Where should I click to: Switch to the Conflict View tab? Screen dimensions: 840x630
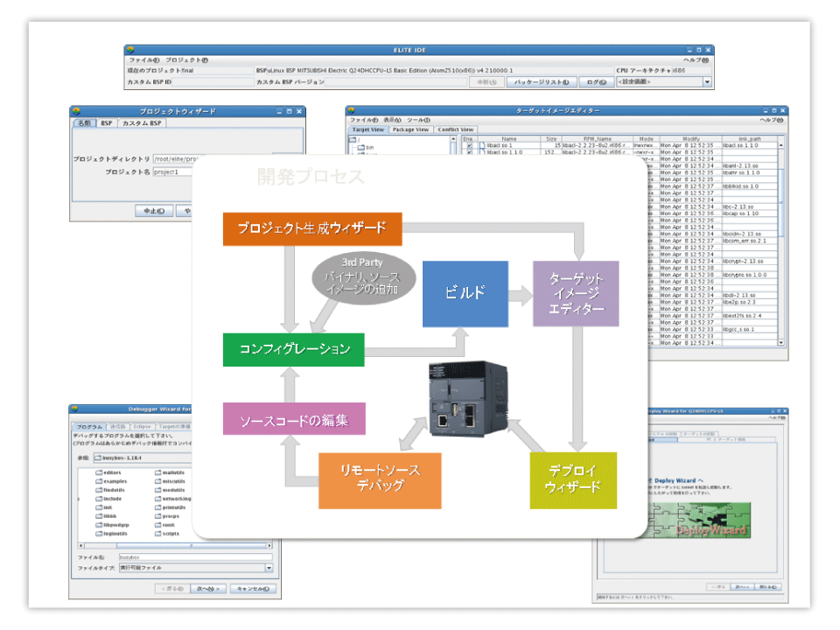[455, 129]
